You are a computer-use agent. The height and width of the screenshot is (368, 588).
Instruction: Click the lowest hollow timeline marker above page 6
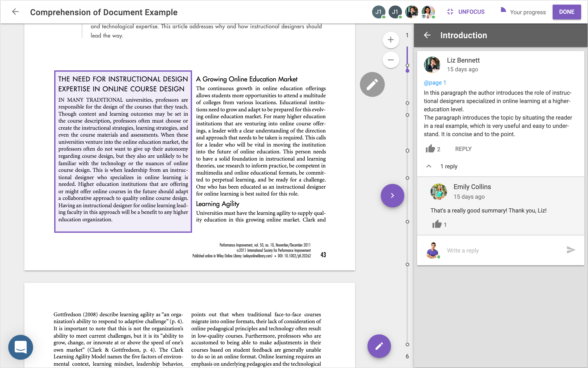(407, 344)
